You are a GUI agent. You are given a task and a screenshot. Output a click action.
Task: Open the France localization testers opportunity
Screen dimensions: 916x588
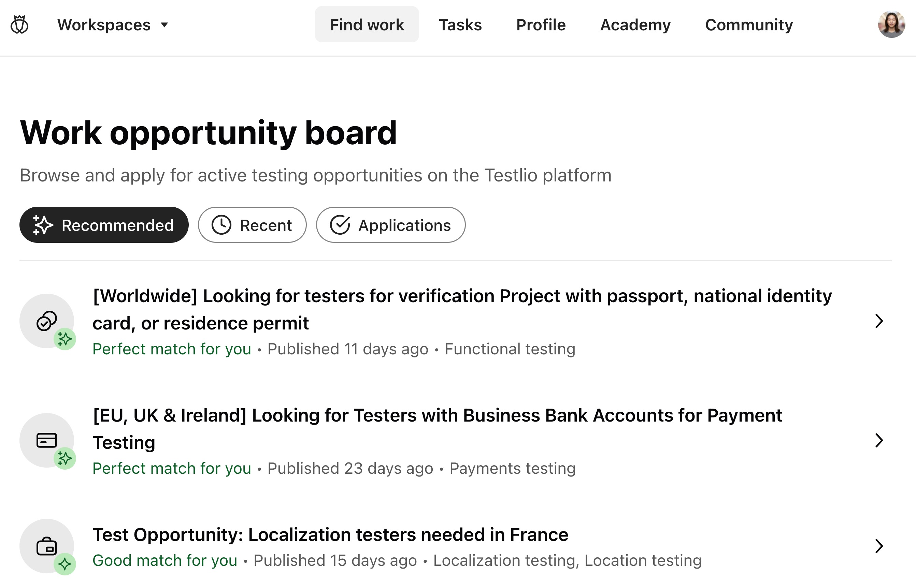[x=330, y=534]
